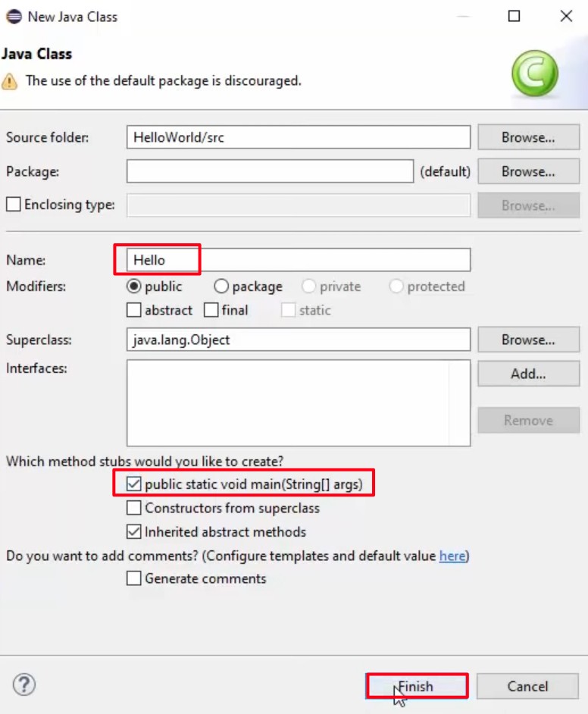Click the Superclass field showing java.lang.Object

(298, 340)
